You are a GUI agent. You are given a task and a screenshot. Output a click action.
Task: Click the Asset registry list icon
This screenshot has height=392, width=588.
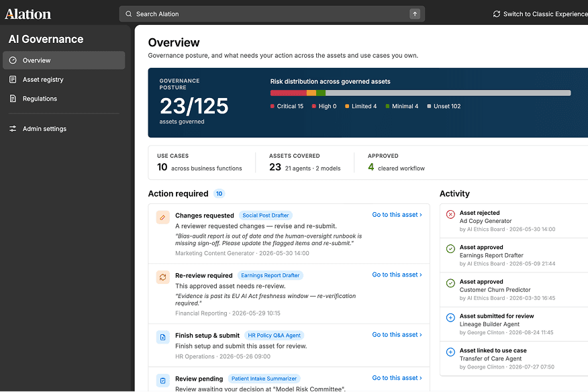(13, 79)
